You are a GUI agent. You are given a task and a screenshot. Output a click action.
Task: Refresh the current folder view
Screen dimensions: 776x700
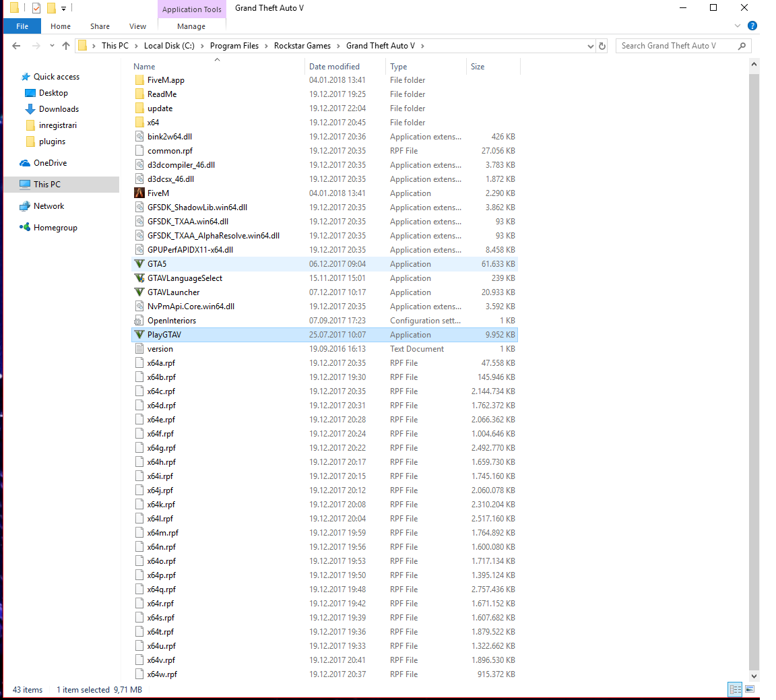(x=602, y=46)
